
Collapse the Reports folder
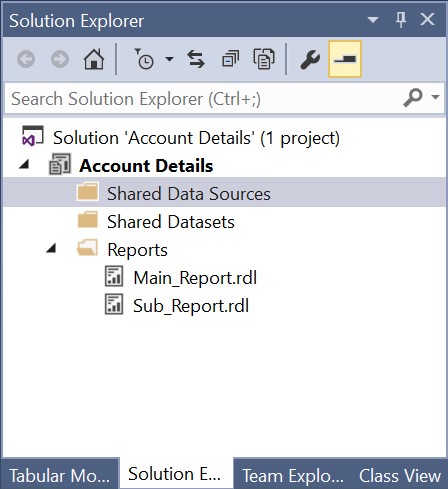pos(51,248)
